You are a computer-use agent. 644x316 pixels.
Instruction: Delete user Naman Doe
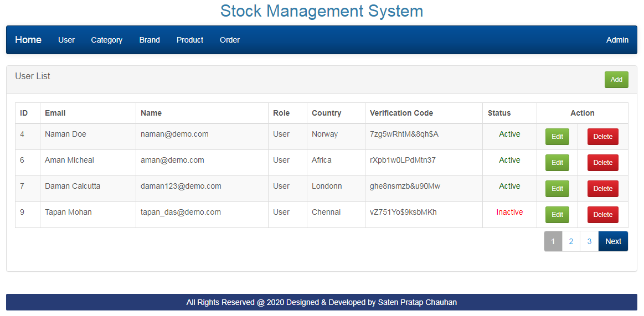(603, 137)
